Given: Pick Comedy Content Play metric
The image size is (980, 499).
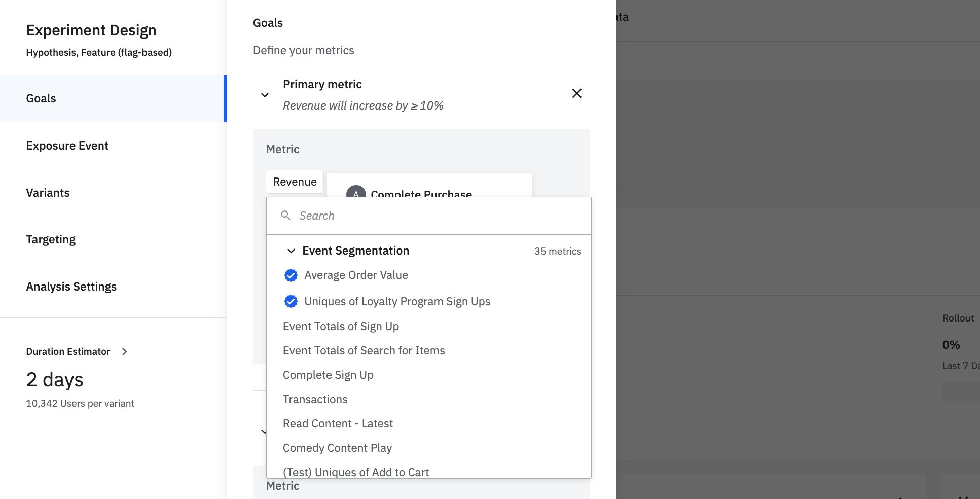Looking at the screenshot, I should coord(337,448).
